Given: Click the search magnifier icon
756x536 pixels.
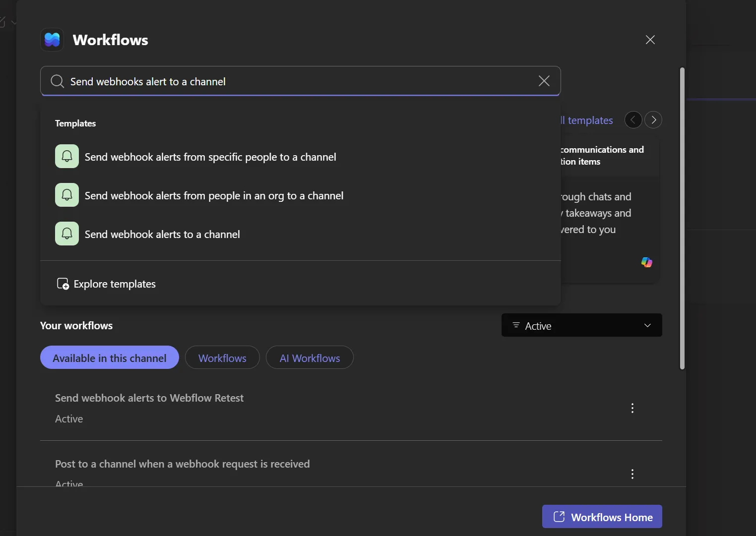Looking at the screenshot, I should pos(57,81).
